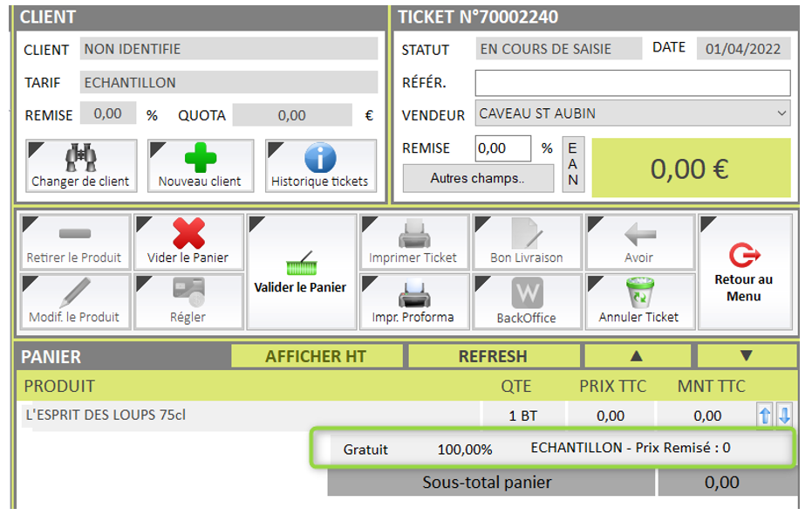Image resolution: width=812 pixels, height=522 pixels.
Task: Cancel ticket with Annuler Ticket trash icon
Action: [638, 301]
